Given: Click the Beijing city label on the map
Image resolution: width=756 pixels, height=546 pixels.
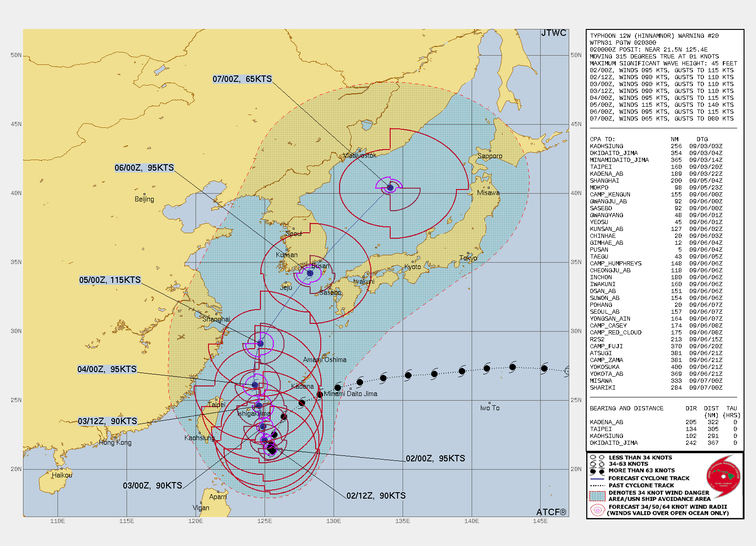Looking at the screenshot, I should pyautogui.click(x=144, y=199).
